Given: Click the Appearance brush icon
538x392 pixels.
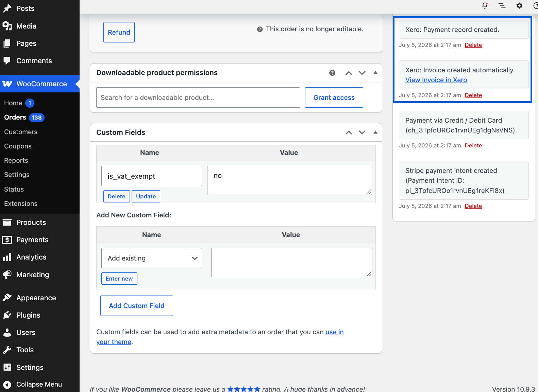Looking at the screenshot, I should (7, 298).
